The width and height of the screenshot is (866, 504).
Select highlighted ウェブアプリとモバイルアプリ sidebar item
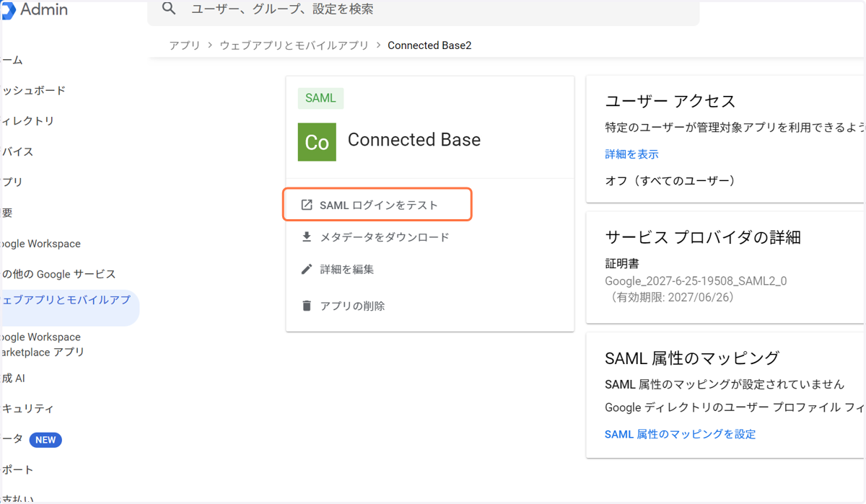tap(69, 308)
